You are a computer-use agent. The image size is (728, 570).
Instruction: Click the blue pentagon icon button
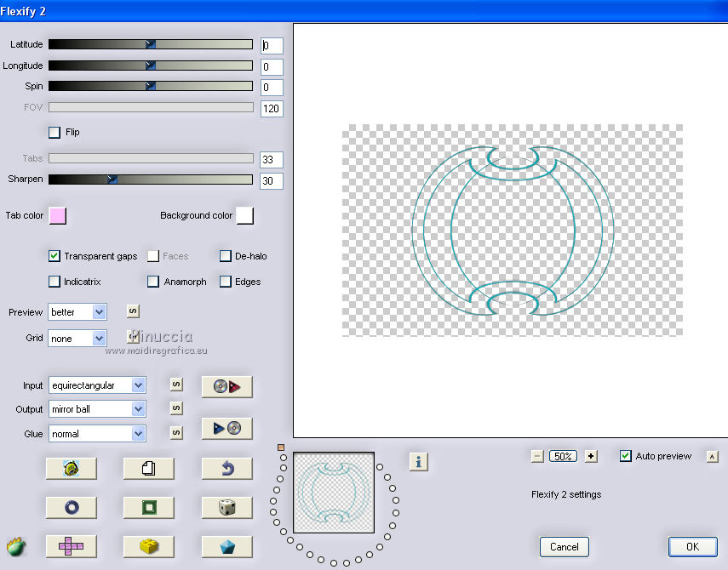227,546
